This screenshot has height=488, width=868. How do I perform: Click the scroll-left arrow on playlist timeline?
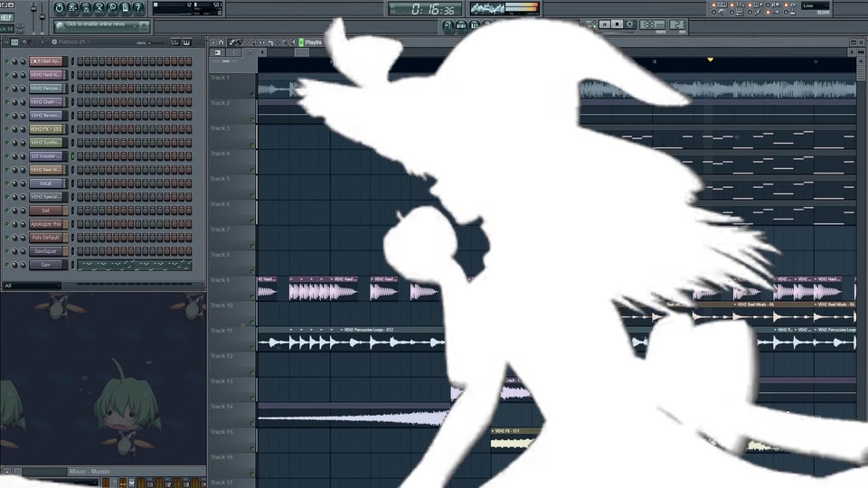[x=262, y=52]
